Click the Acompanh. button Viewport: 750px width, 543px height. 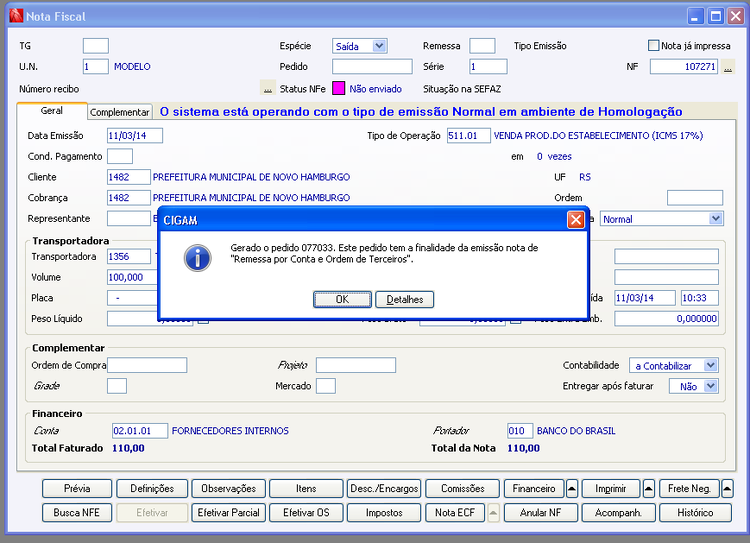[x=618, y=513]
